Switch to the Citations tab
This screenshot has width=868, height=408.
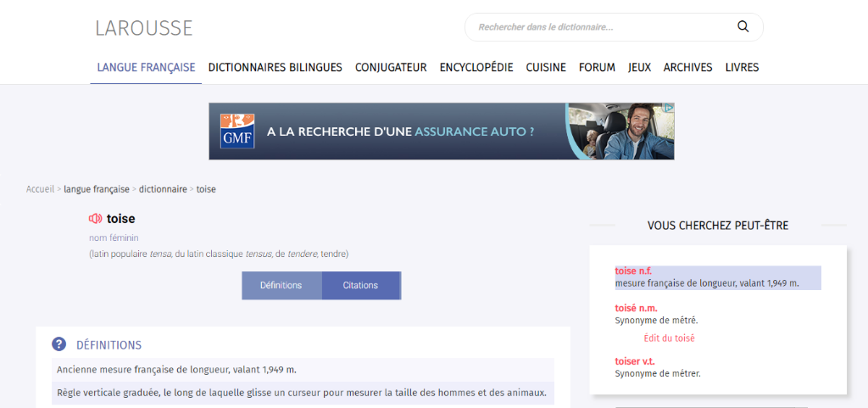pyautogui.click(x=360, y=286)
